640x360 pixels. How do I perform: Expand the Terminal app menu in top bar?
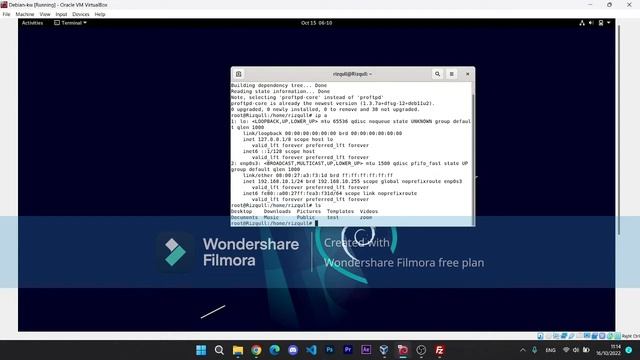tap(71, 23)
